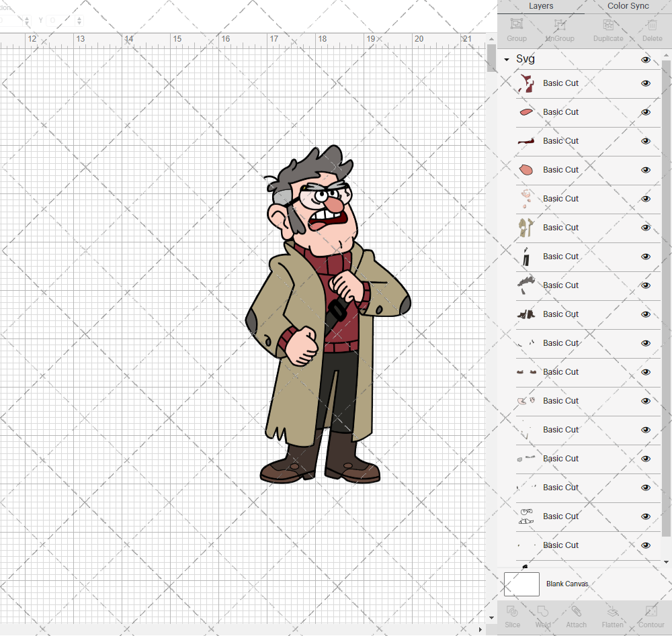672x636 pixels.
Task: Select the Svg group label
Action: pos(525,59)
